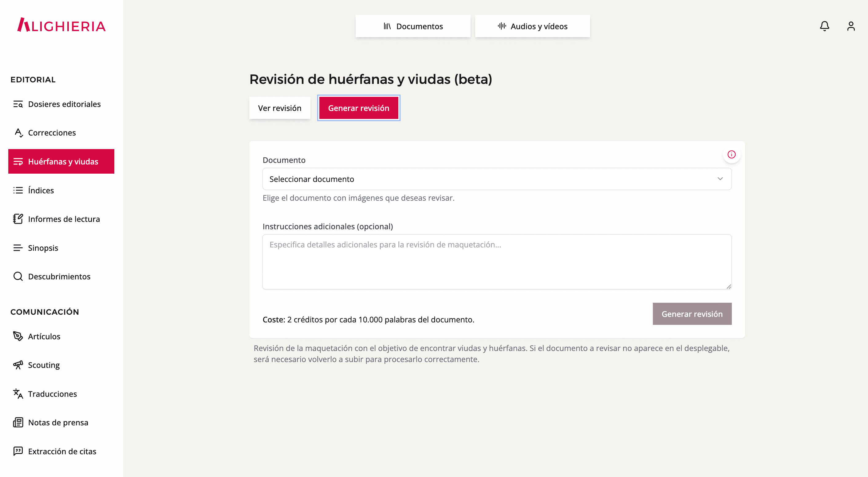The height and width of the screenshot is (477, 868).
Task: Expand the Seleccionar documento dropdown
Action: (496, 179)
